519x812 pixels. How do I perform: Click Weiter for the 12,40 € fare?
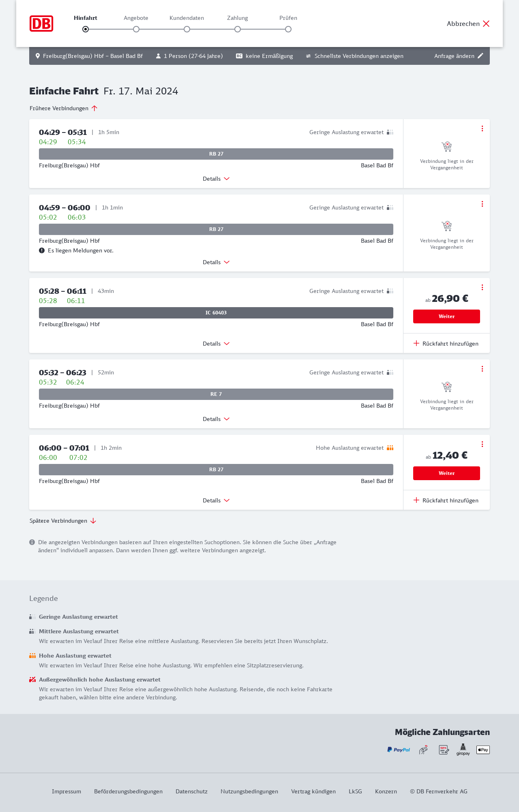446,473
